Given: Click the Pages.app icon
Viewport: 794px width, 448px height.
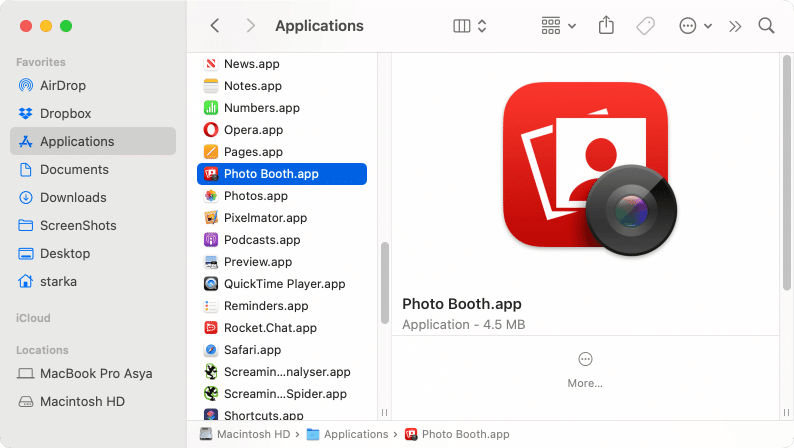Looking at the screenshot, I should pos(211,152).
